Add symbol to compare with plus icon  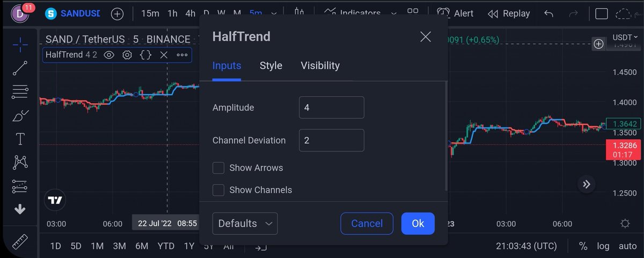click(x=117, y=13)
